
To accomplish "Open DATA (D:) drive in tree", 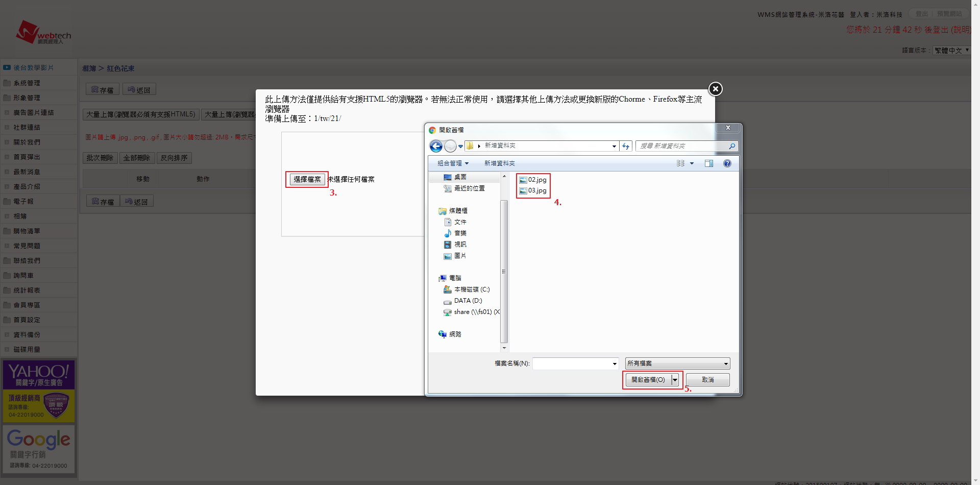I will [468, 301].
